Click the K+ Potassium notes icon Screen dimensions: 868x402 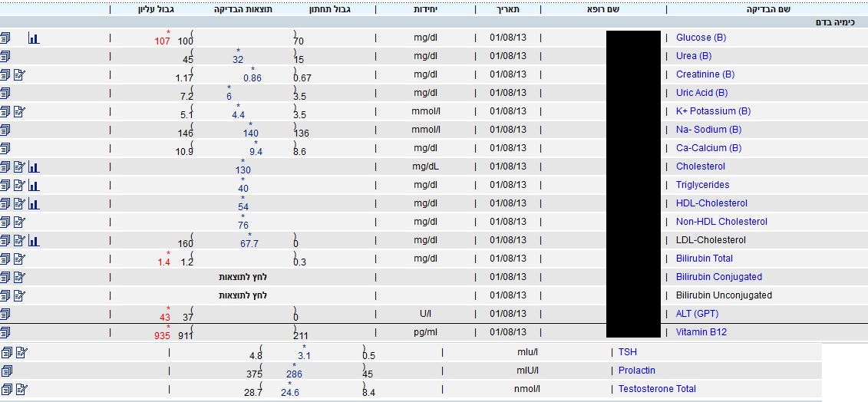pyautogui.click(x=19, y=111)
